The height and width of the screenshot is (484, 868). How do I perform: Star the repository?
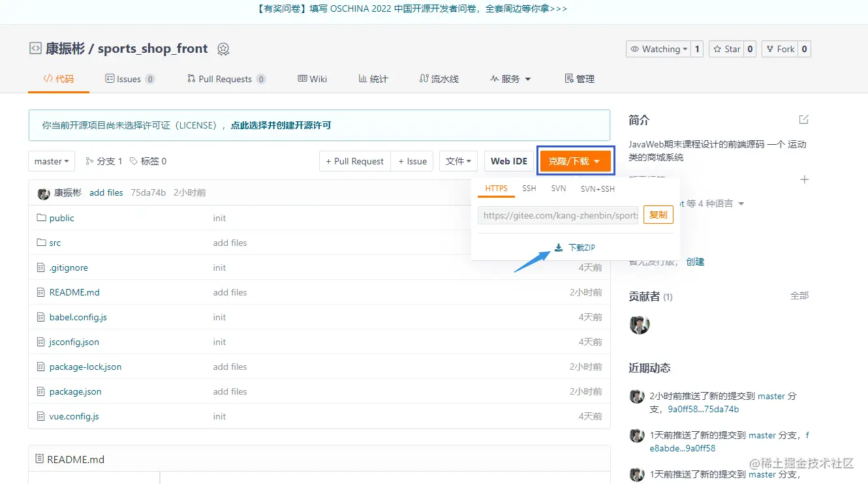tap(726, 49)
